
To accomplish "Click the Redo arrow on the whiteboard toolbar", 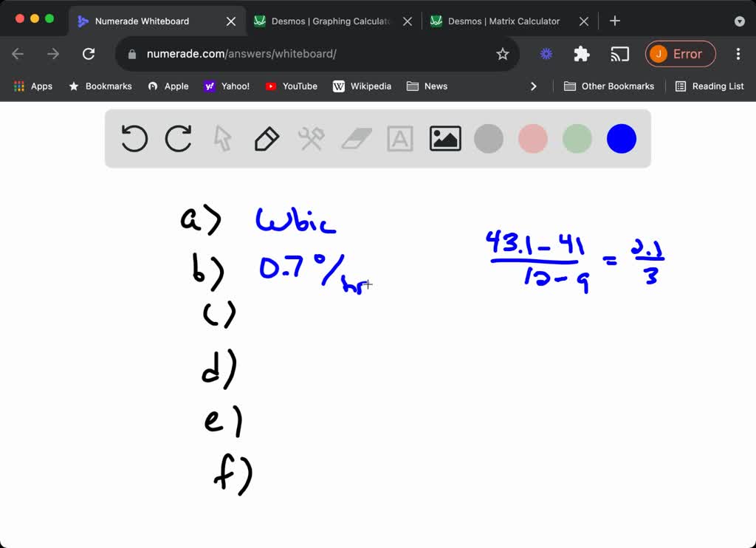I will [x=178, y=138].
